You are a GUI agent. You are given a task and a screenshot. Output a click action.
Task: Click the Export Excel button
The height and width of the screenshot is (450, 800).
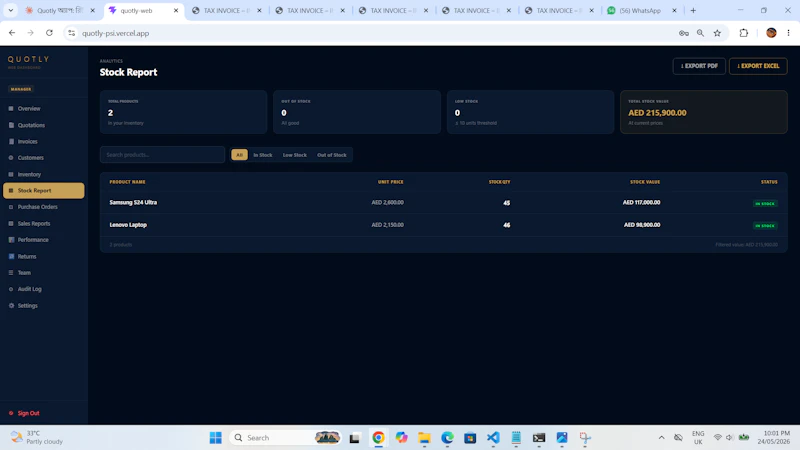click(x=758, y=66)
